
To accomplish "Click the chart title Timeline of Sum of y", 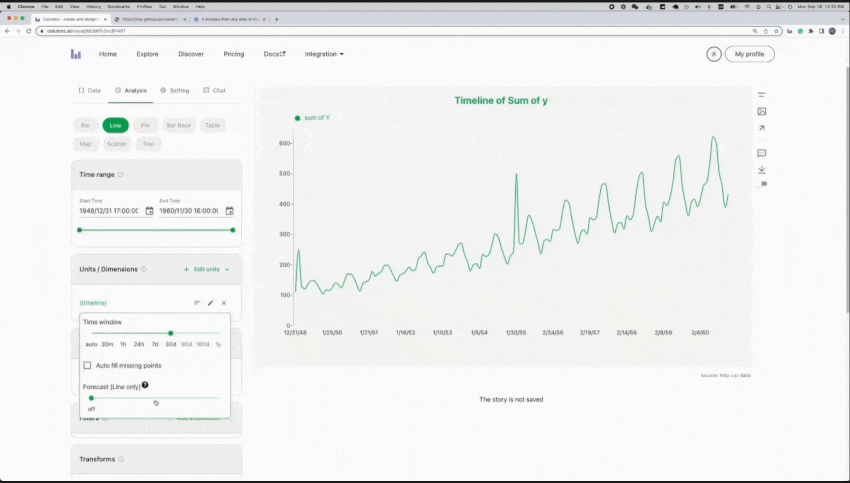I will click(501, 100).
